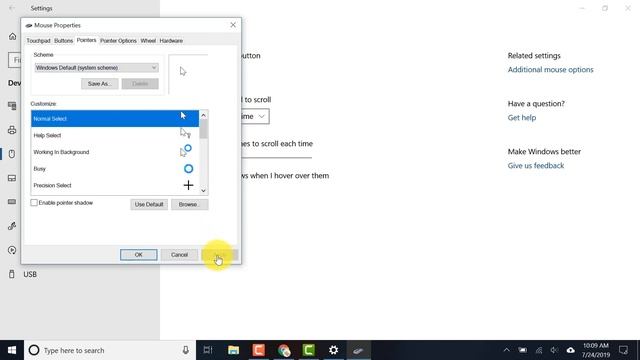The width and height of the screenshot is (640, 360).
Task: Switch to the Wheel tab
Action: pyautogui.click(x=148, y=41)
